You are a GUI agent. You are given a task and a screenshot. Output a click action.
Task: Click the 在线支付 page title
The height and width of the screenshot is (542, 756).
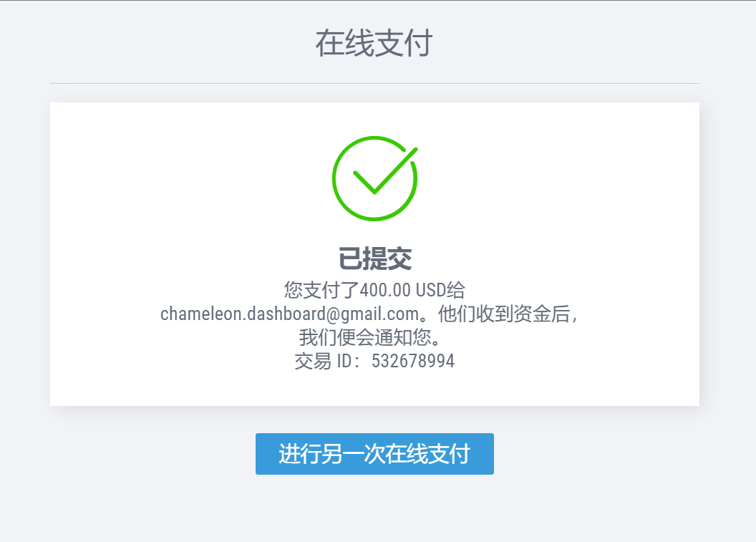pos(374,44)
